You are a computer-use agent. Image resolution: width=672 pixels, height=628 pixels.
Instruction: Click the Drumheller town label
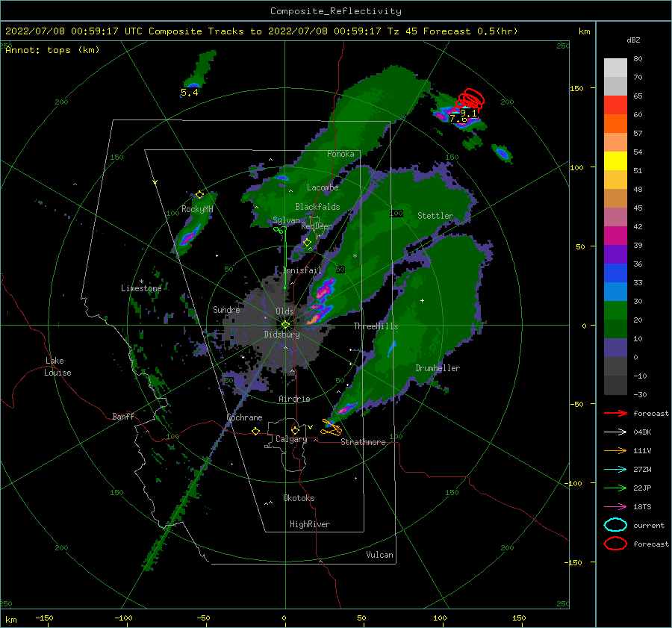pyautogui.click(x=438, y=368)
